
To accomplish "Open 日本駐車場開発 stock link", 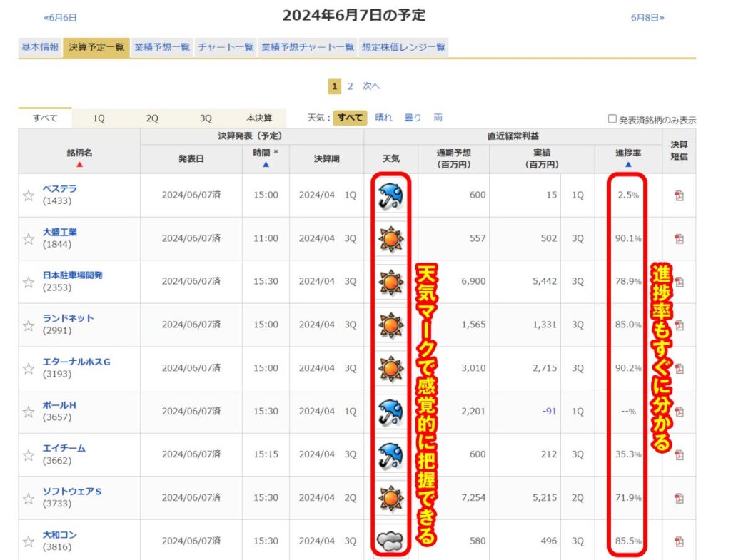I will [x=73, y=275].
